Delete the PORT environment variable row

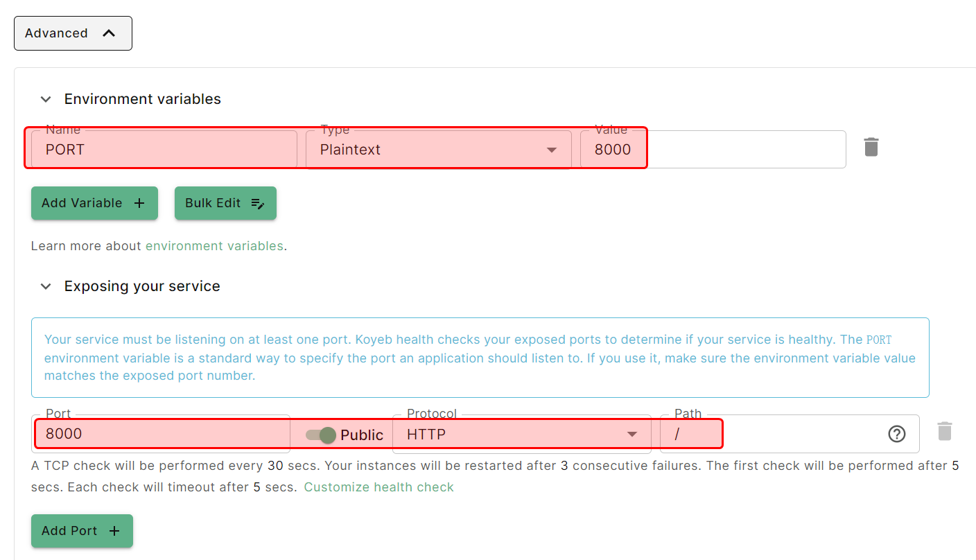(x=871, y=147)
